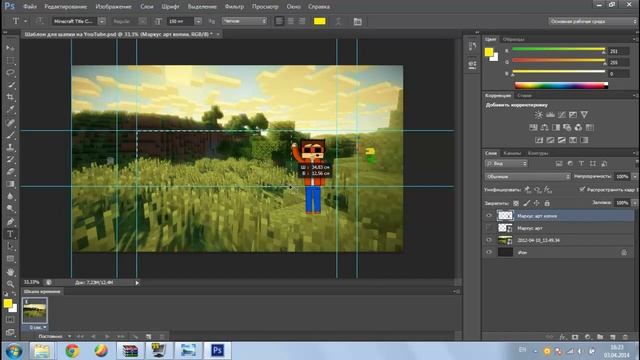Hide the 2012-04 screenshot layer
640x360 pixels.
point(489,240)
